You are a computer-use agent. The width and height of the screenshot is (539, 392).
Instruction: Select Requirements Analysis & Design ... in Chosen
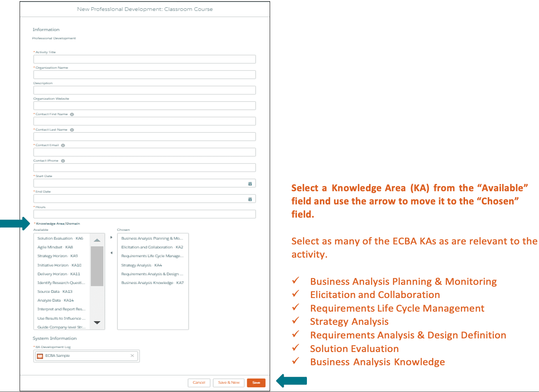[153, 274]
